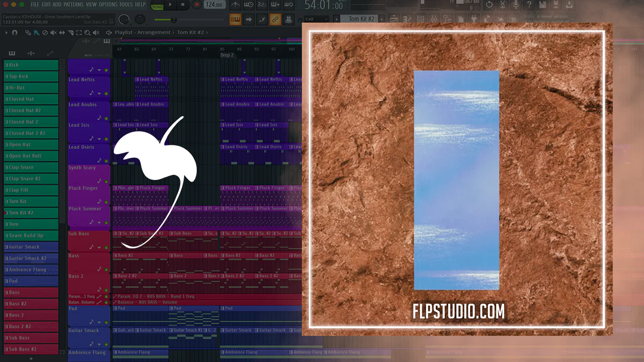644x362 pixels.
Task: Adjust the main volume knob
Action: 123,20
